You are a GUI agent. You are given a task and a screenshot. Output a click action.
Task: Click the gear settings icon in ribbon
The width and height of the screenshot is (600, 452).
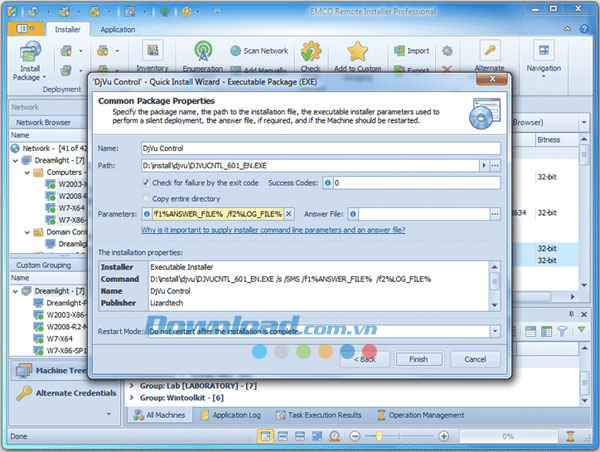pos(447,51)
